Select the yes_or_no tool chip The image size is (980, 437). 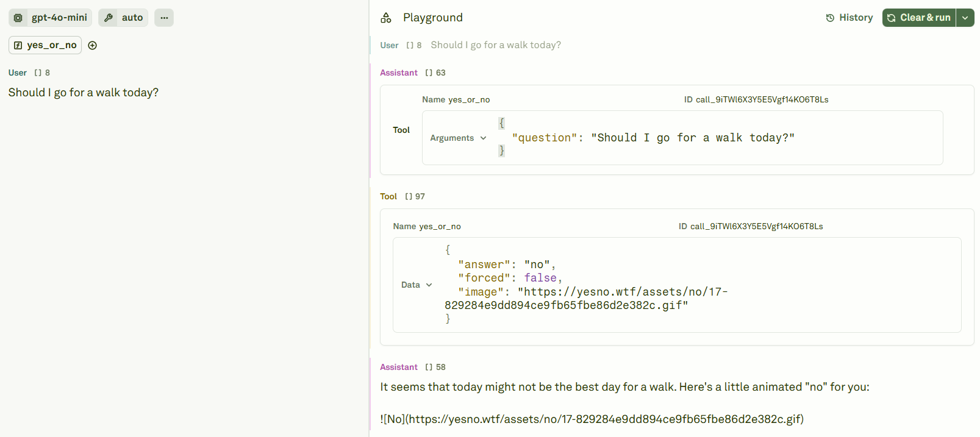(45, 45)
